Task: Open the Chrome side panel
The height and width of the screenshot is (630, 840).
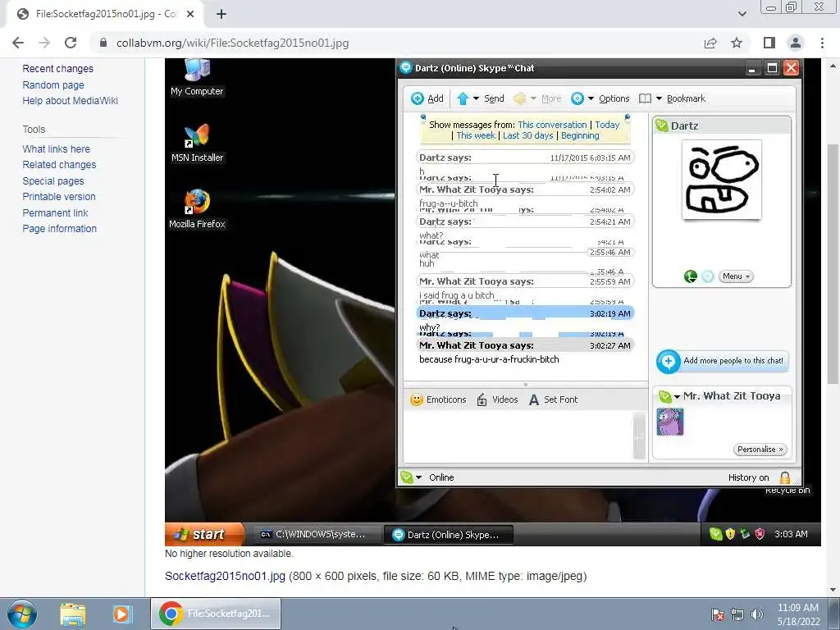Action: [769, 43]
